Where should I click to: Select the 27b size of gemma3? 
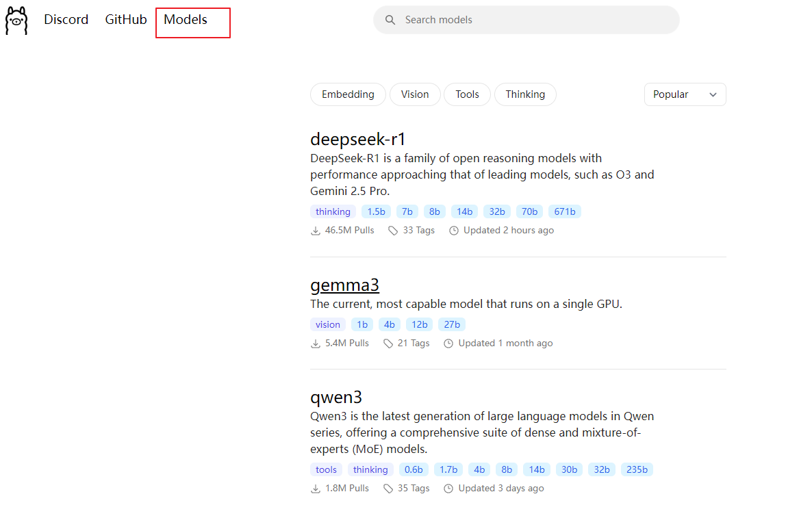(x=452, y=324)
